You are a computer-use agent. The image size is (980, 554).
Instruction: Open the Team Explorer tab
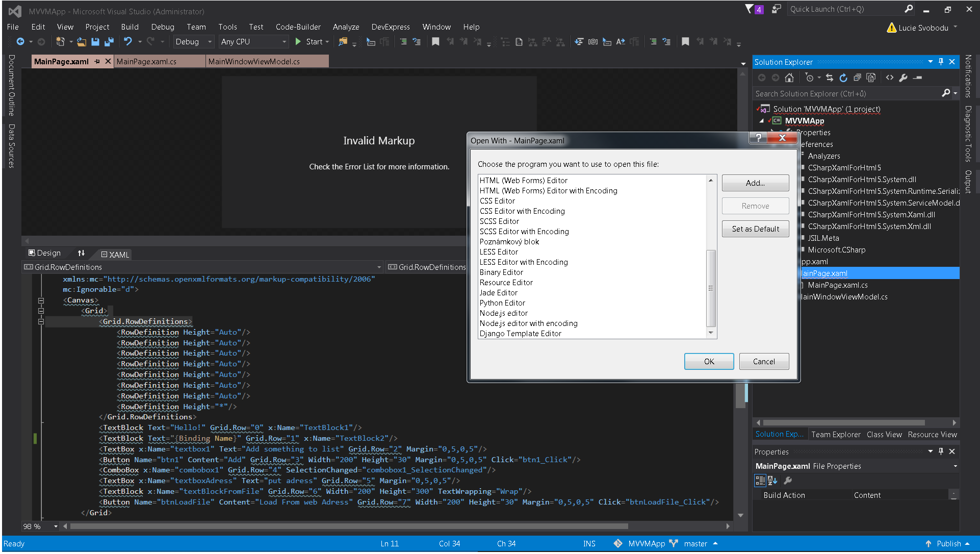pyautogui.click(x=836, y=435)
